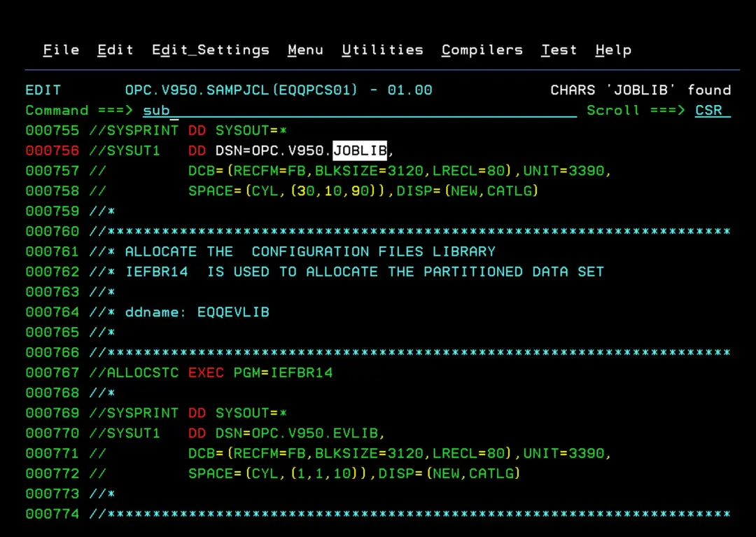
Task: Click //SYSPRINT on line 000769
Action: (x=134, y=414)
